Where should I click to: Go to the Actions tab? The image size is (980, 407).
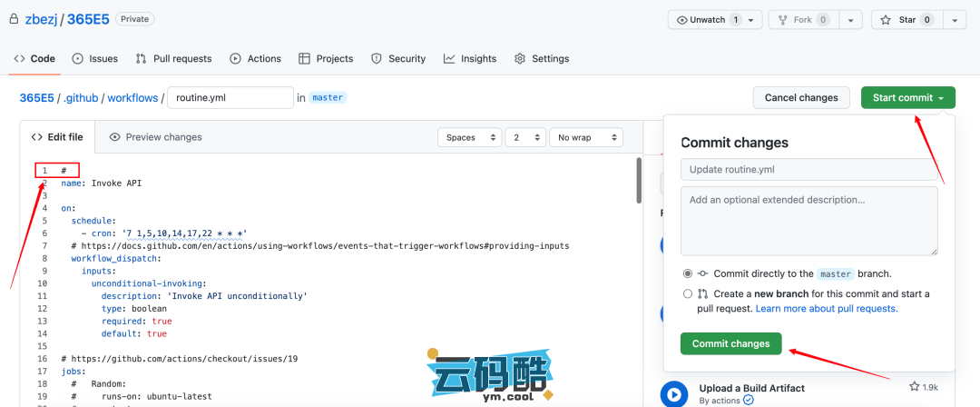[x=255, y=58]
